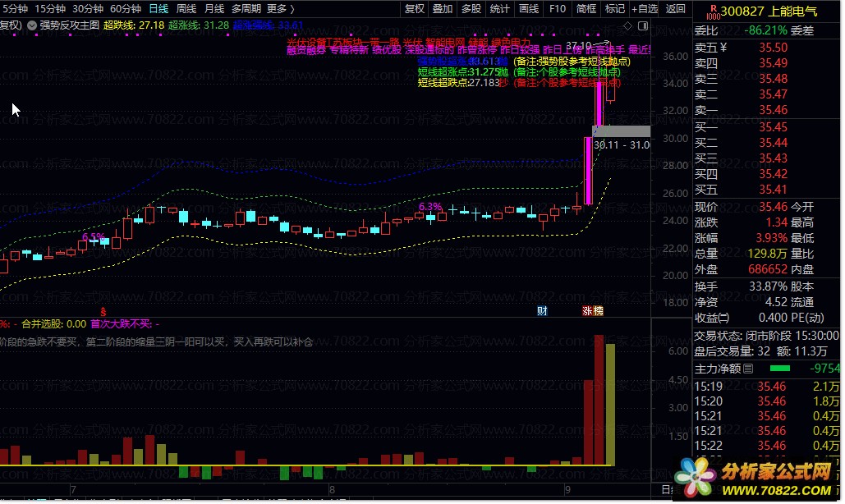Select the 日线 daily chart tab
This screenshot has height=504, width=845.
pos(159,8)
